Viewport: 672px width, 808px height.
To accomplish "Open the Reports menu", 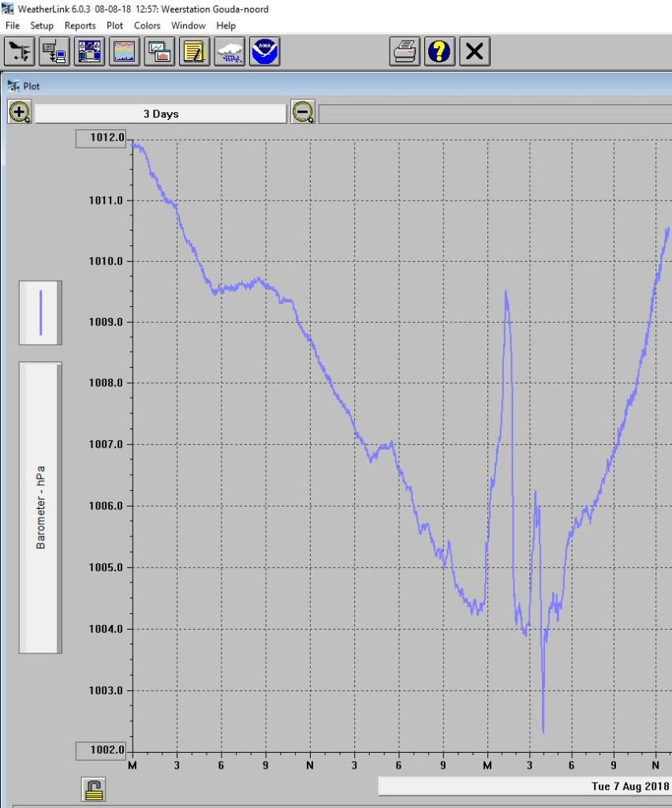I will click(80, 25).
